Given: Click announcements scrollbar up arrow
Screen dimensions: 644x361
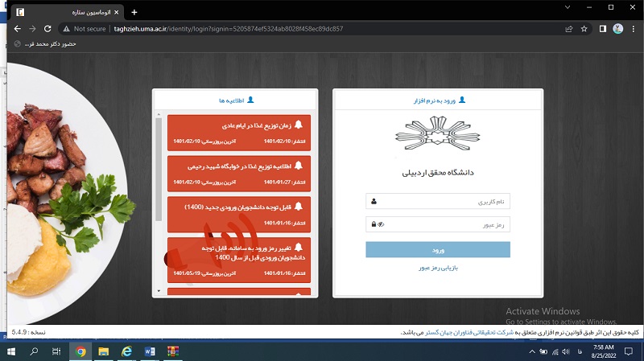Looking at the screenshot, I should click(x=159, y=114).
